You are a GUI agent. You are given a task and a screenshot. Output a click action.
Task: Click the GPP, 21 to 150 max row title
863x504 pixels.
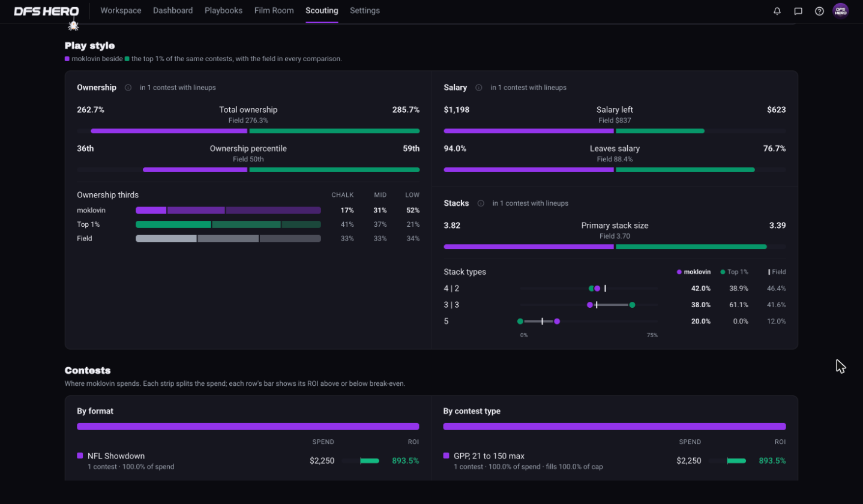pos(489,456)
